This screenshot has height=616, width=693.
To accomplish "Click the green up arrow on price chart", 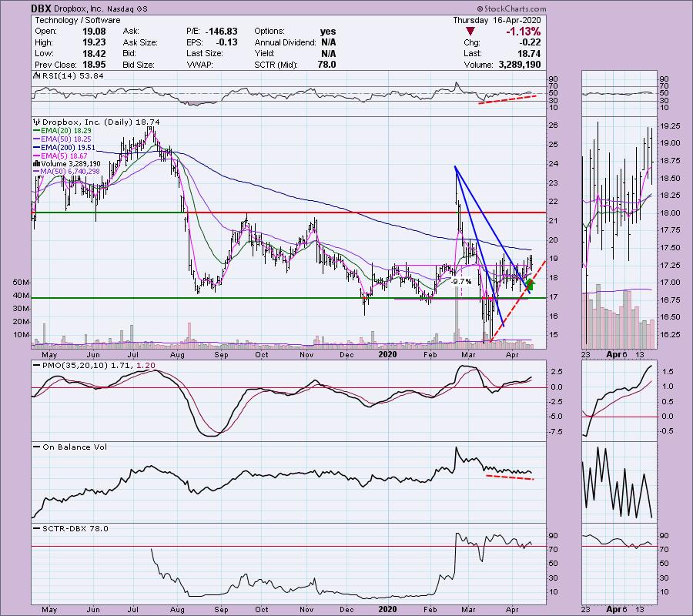I will pos(531,284).
